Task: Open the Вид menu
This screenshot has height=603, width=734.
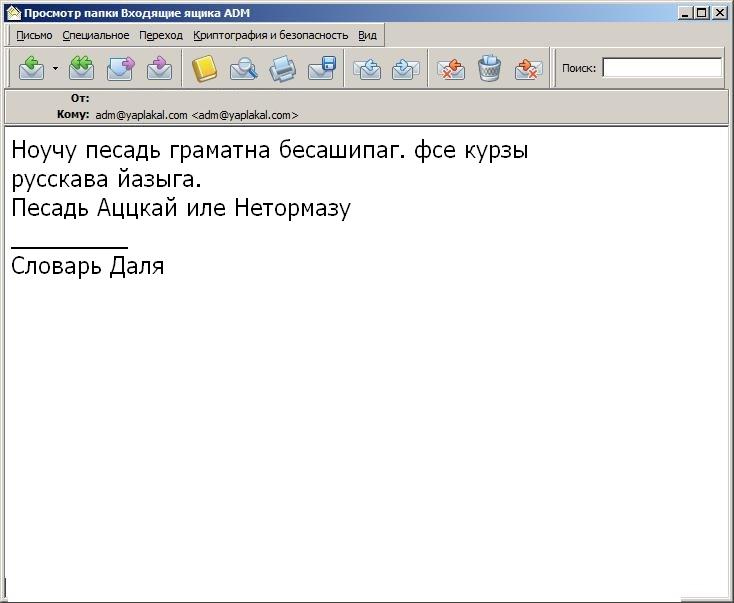Action: point(367,36)
